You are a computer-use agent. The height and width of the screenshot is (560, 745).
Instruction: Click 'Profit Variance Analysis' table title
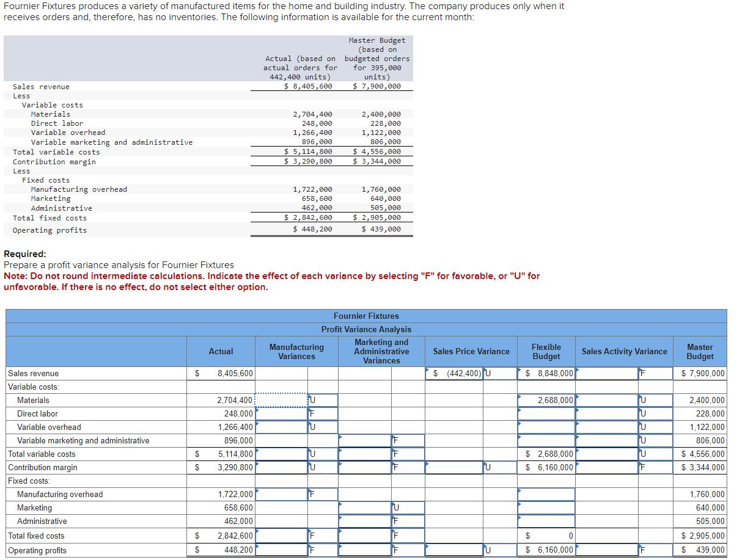click(366, 330)
